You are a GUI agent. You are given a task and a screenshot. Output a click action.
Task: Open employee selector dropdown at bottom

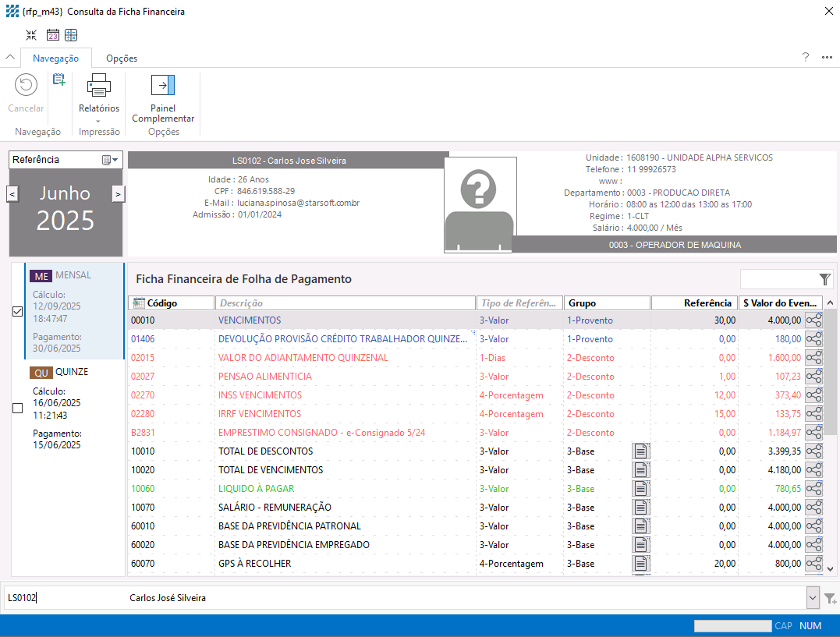point(813,598)
